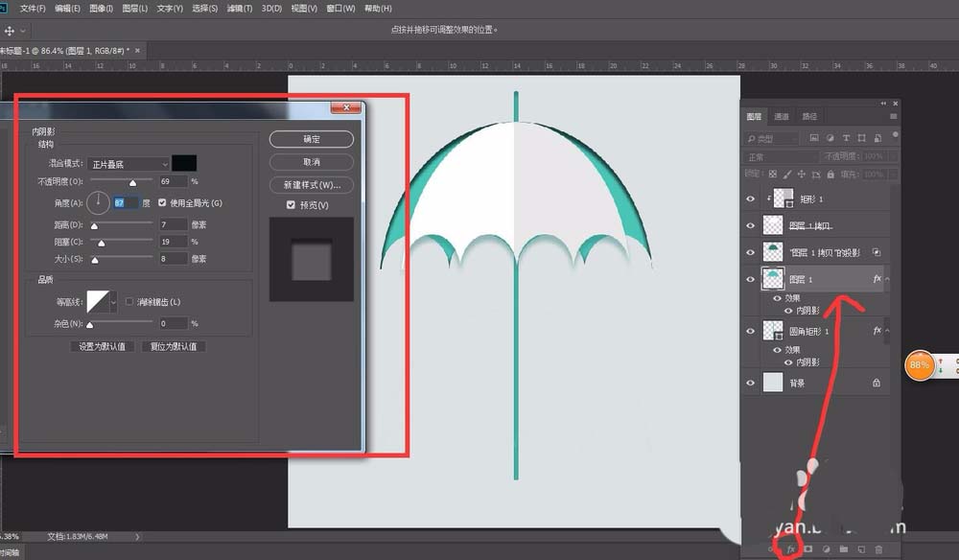Toggle the 预览 preview checkbox

click(291, 205)
